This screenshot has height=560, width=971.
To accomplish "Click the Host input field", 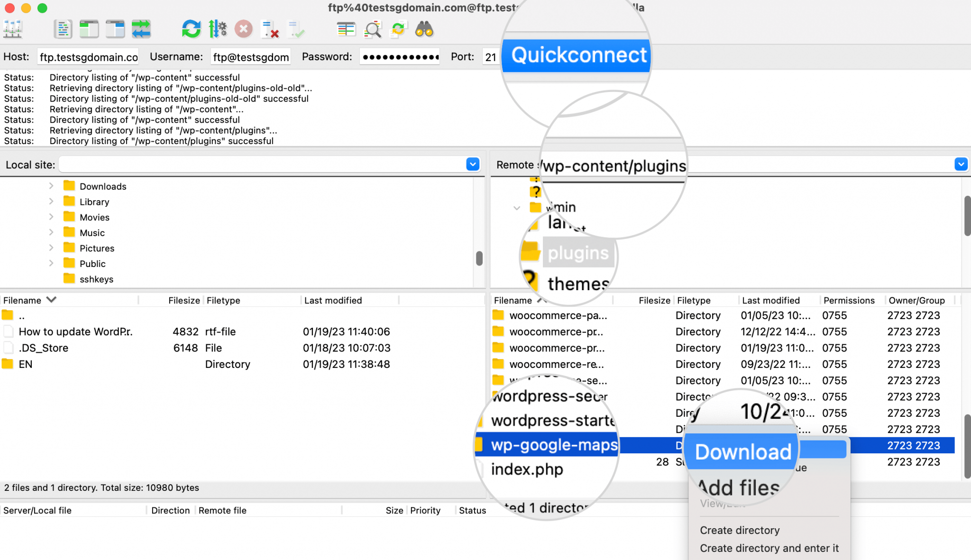I will 88,57.
